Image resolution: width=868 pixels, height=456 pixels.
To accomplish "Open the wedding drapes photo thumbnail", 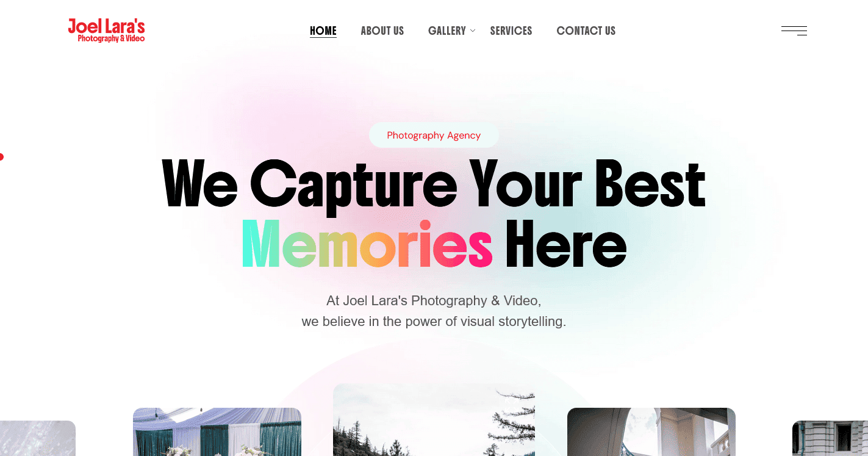I will pos(217,432).
